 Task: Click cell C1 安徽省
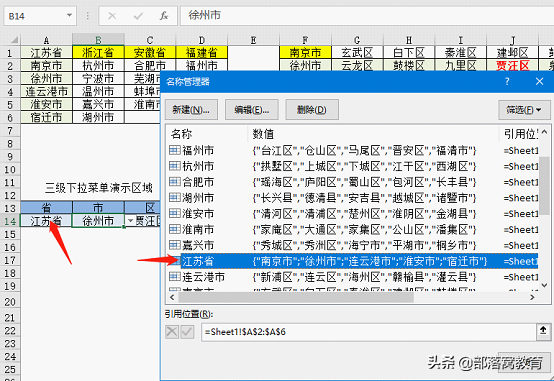(150, 52)
